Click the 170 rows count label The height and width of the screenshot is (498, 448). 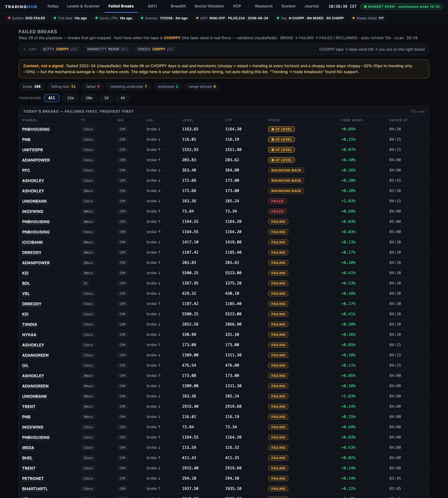pos(418,111)
